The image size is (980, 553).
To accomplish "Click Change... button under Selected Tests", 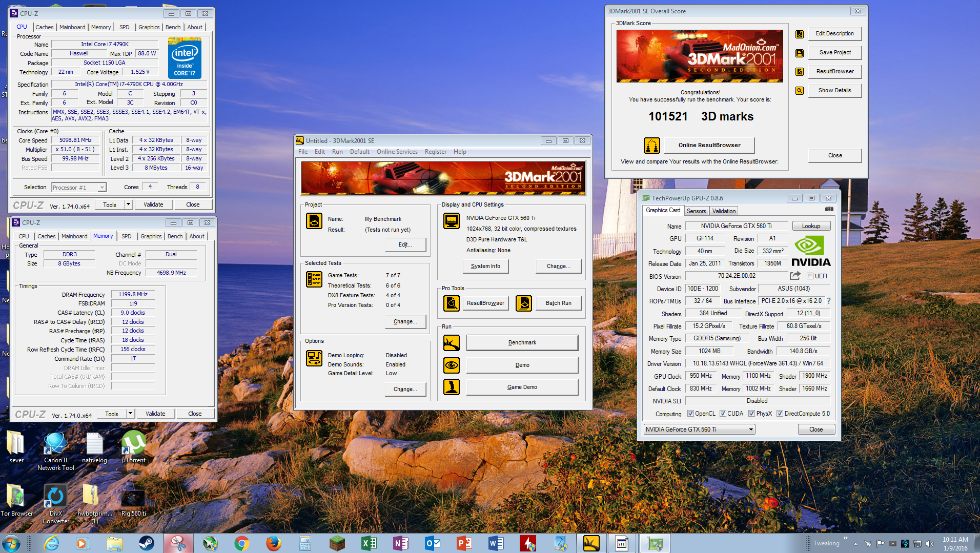I will [x=405, y=322].
